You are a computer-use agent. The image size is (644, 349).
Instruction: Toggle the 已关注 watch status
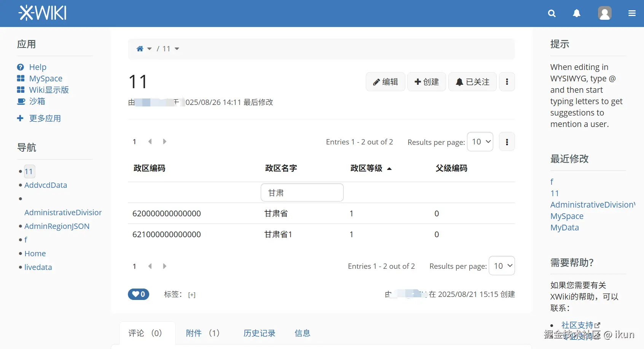(472, 81)
